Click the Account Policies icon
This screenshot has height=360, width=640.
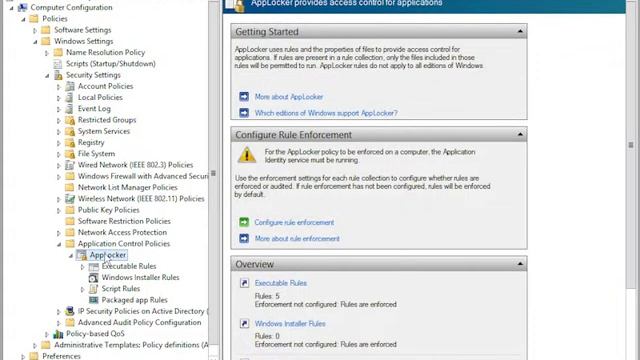coord(70,86)
